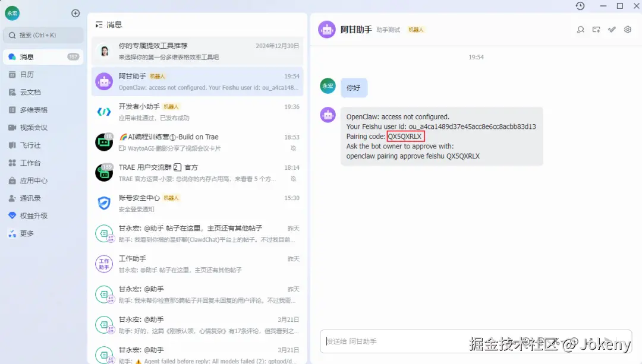This screenshot has width=642, height=364.
Task: Click the muted bell icon on TRAE 用户交流群 row
Action: point(294,179)
